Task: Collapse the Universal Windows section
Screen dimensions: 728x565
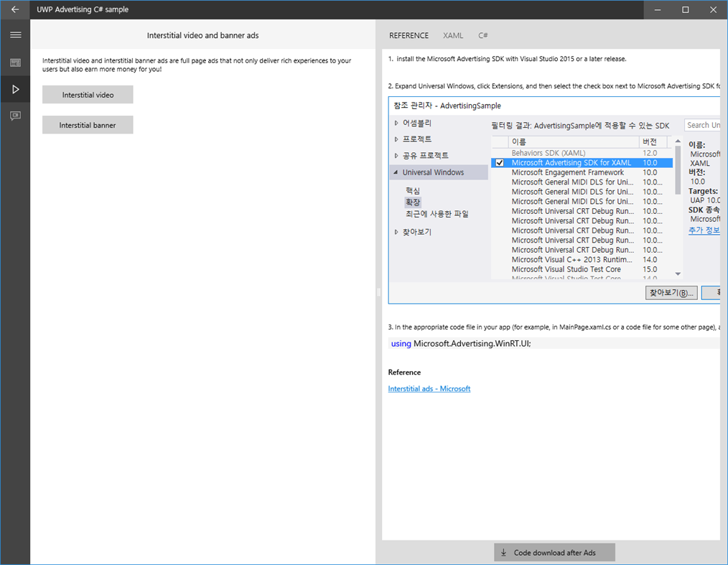Action: (x=396, y=172)
